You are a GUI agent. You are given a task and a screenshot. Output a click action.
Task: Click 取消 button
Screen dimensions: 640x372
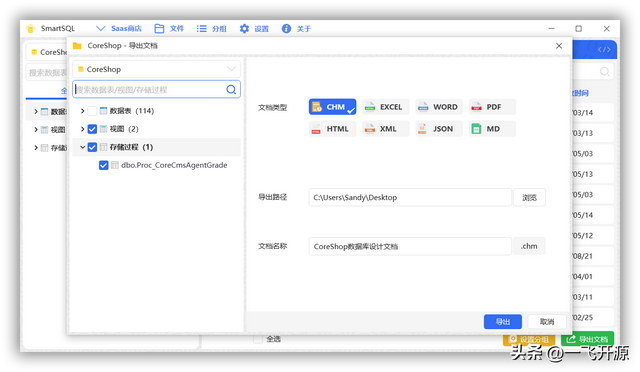coord(547,322)
